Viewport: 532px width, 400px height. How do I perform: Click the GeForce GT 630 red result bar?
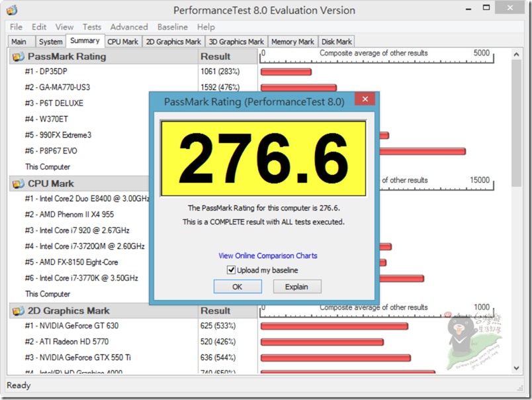click(334, 326)
